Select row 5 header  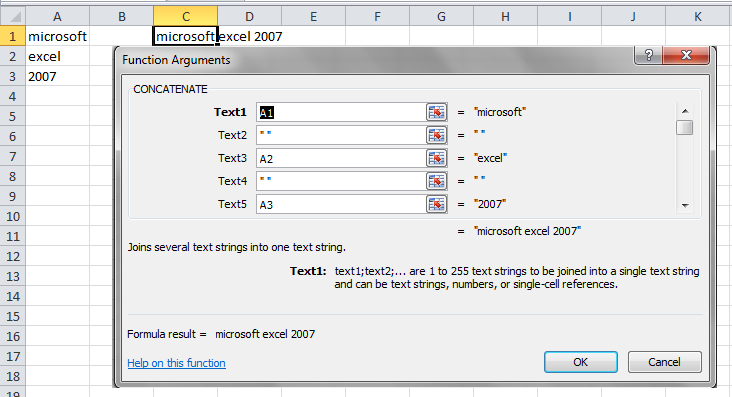[x=13, y=116]
